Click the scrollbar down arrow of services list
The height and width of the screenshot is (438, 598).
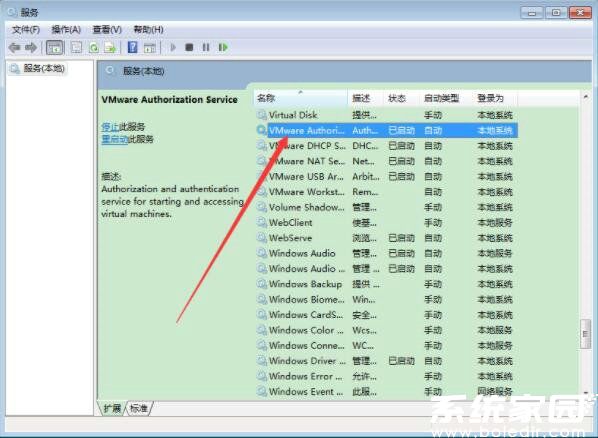click(585, 393)
